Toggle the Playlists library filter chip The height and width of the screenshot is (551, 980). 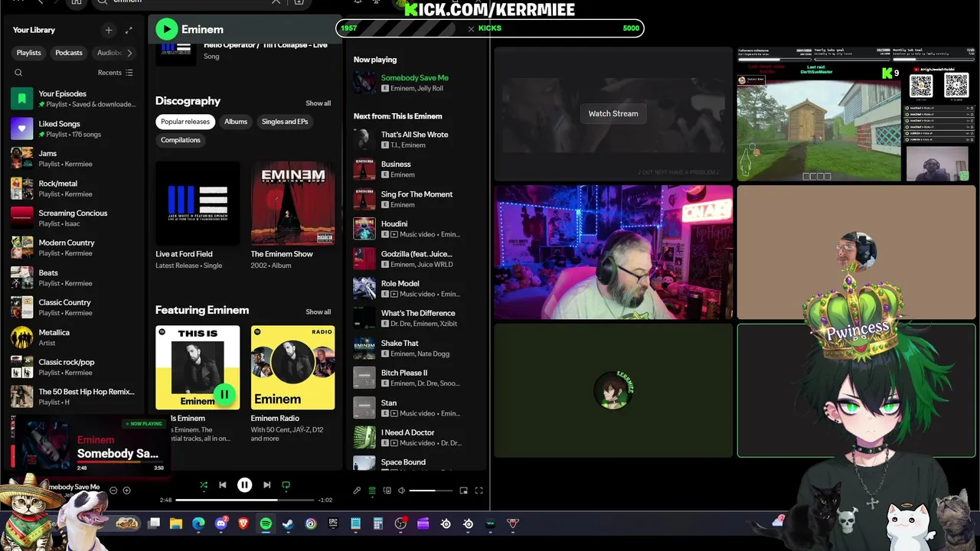[29, 53]
